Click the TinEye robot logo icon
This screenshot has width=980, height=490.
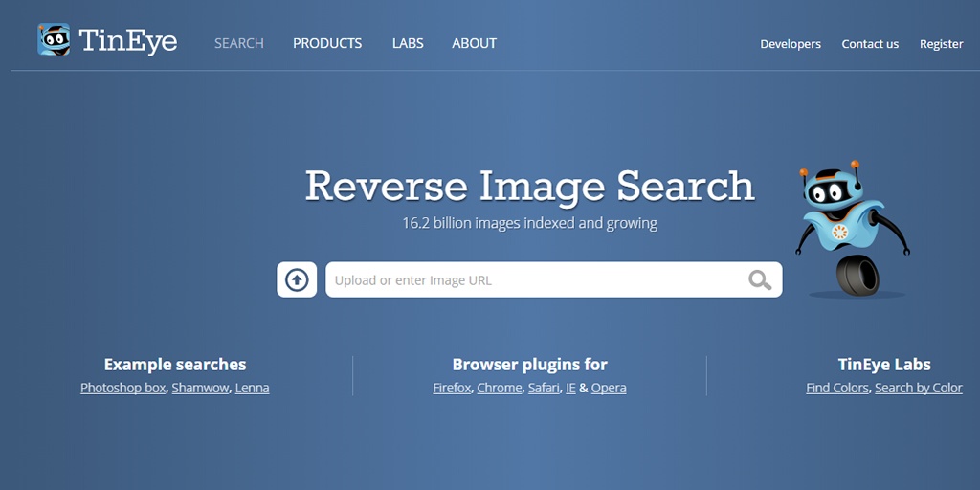click(x=54, y=39)
